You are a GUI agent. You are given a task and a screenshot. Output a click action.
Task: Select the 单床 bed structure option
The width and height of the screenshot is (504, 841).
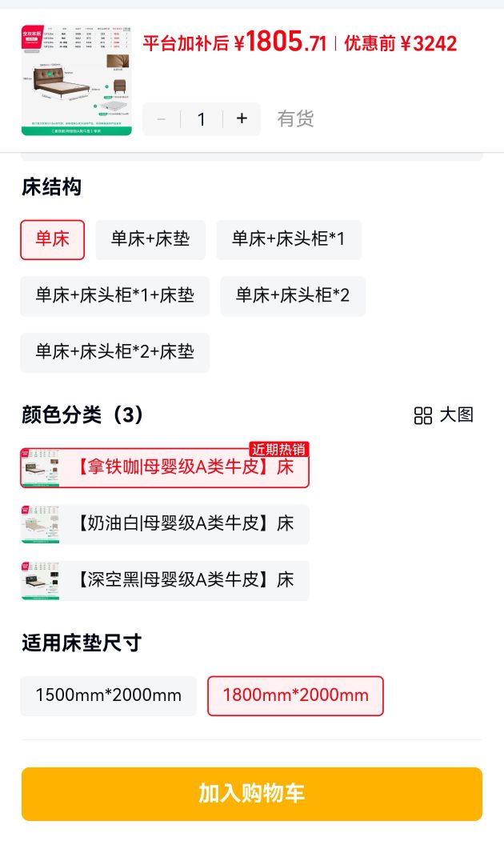(53, 239)
